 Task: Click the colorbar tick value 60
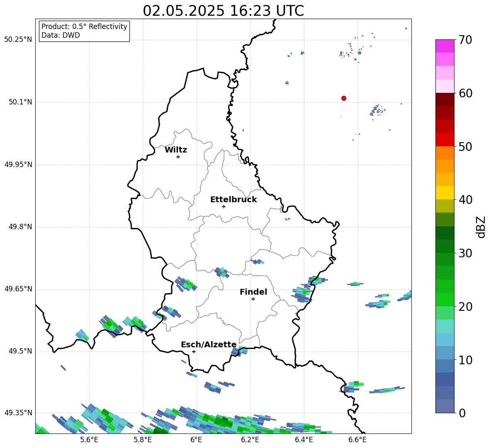coord(465,93)
